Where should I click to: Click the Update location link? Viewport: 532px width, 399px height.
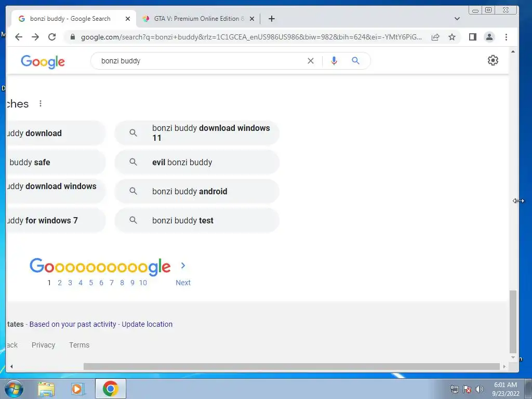(147, 324)
